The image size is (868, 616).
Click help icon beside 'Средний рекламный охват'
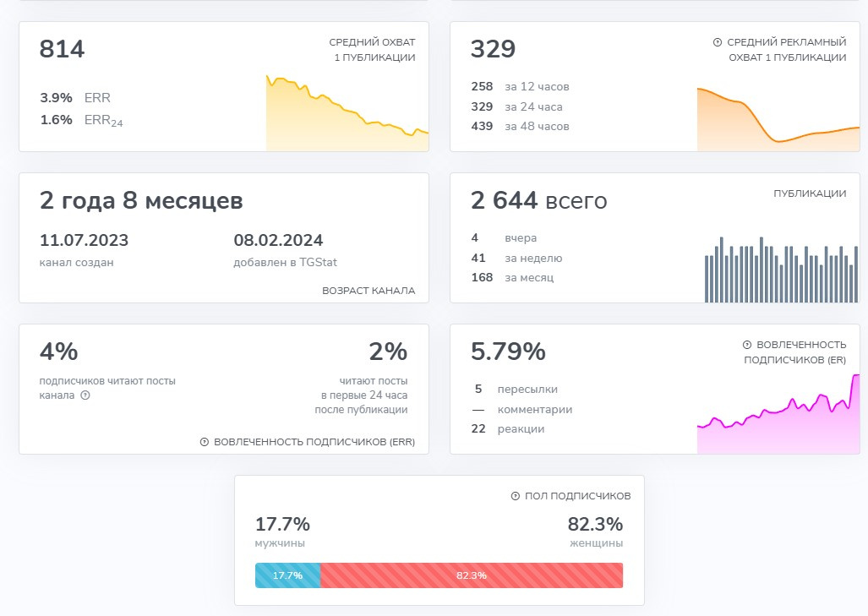tap(718, 42)
